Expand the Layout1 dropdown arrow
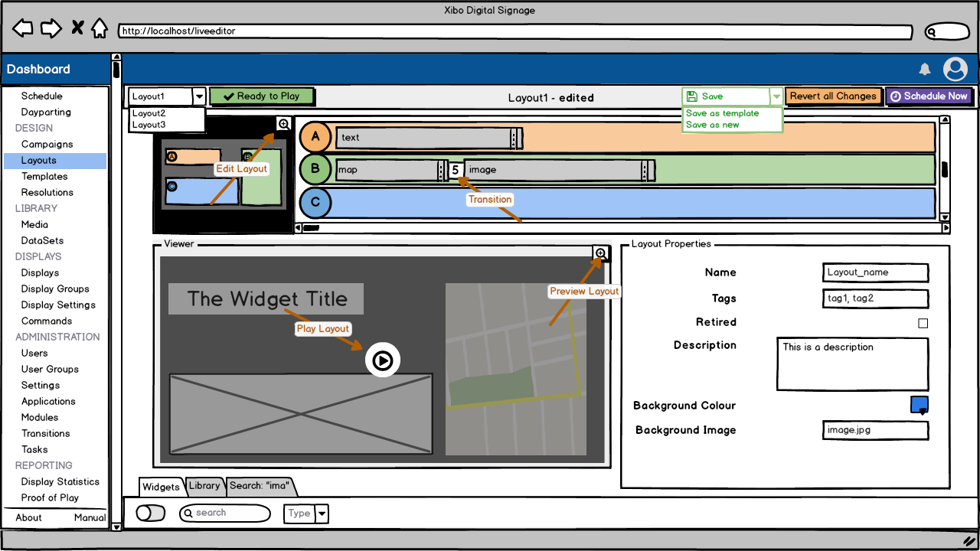980x551 pixels. click(199, 96)
